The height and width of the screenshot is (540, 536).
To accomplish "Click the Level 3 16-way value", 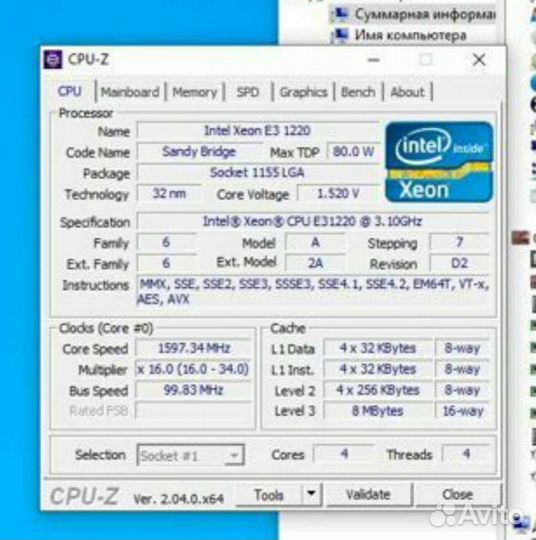I will click(462, 411).
